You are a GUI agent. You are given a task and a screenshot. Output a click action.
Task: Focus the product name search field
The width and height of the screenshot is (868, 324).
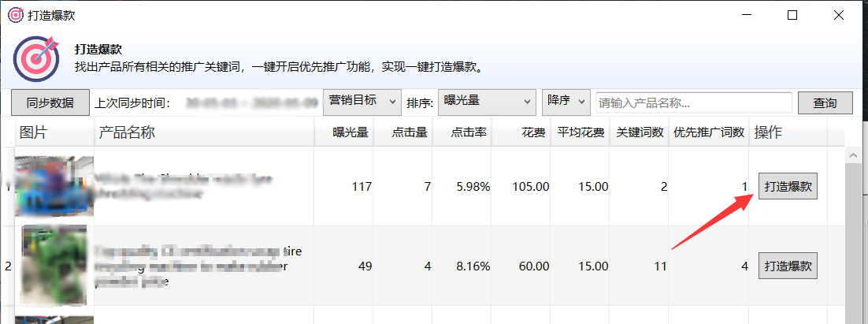tap(693, 102)
